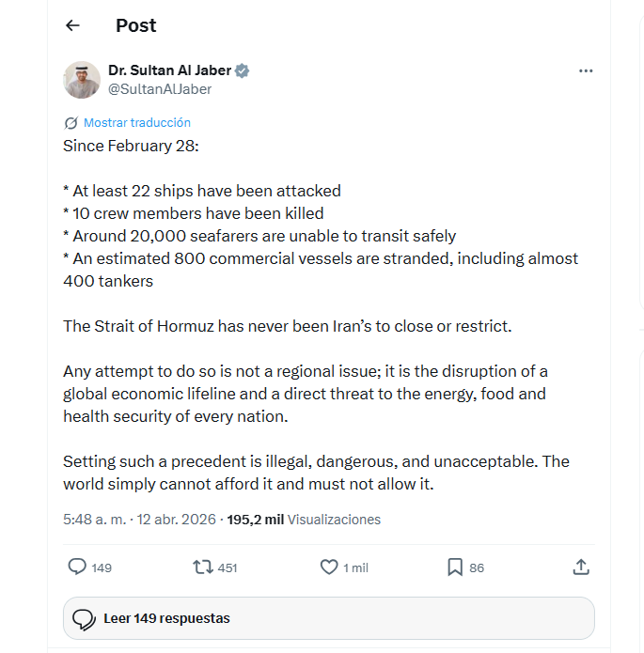The image size is (644, 653).
Task: Click the Post header title
Action: pyautogui.click(x=136, y=25)
